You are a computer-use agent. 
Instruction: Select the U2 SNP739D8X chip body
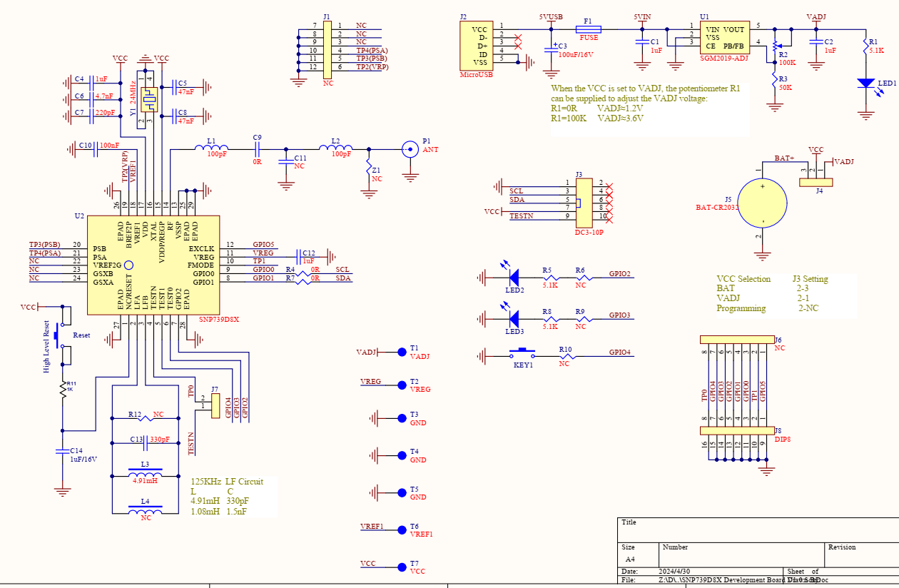click(x=153, y=265)
